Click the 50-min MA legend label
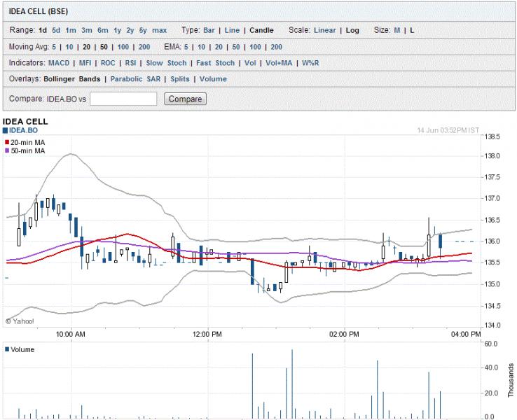Viewport: 517px width, 420px height. point(28,151)
